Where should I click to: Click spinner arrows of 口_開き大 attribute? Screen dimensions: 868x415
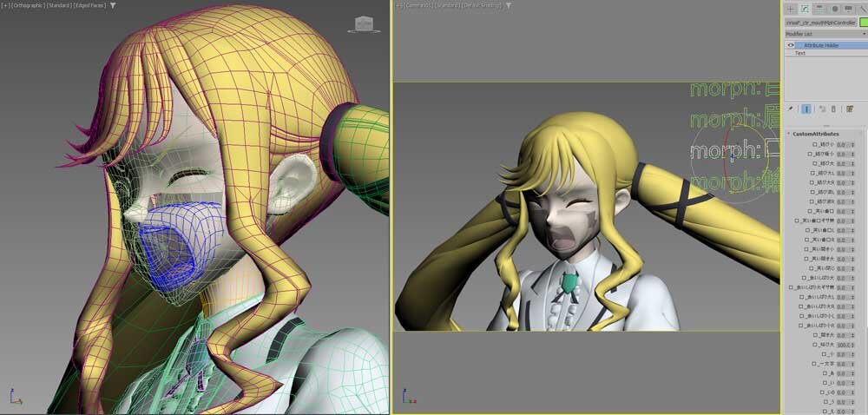pos(853,335)
